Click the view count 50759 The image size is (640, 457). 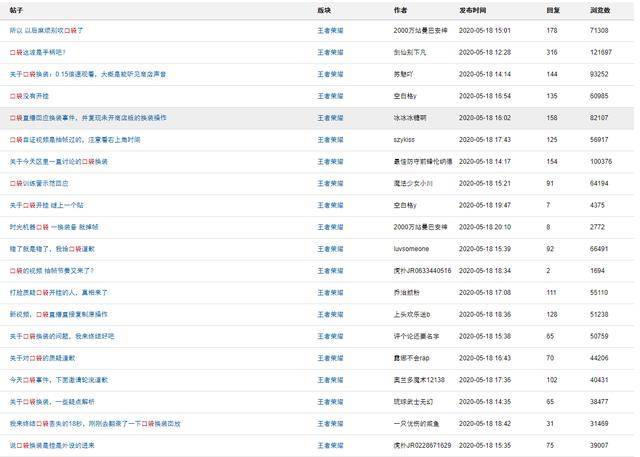(x=599, y=336)
